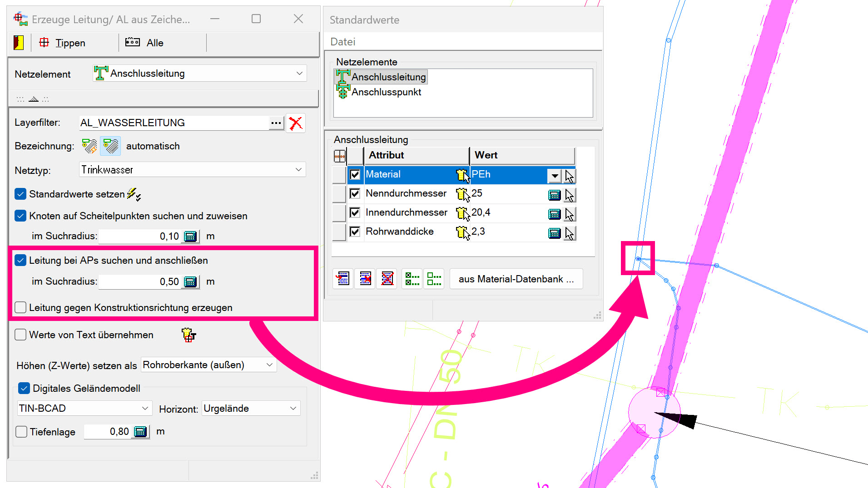Open the Horizont Urgelände dropdown
This screenshot has width=868, height=488.
click(x=293, y=409)
